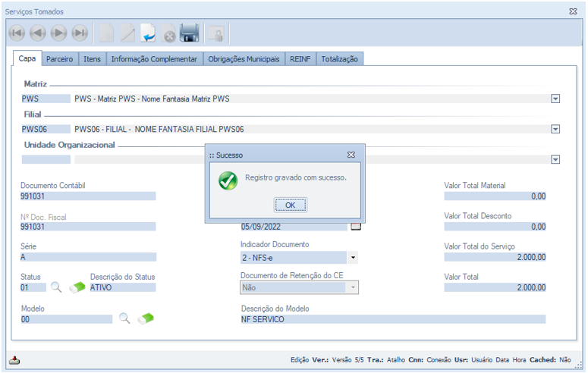This screenshot has width=588, height=373.
Task: Go to the last record
Action: [x=80, y=33]
